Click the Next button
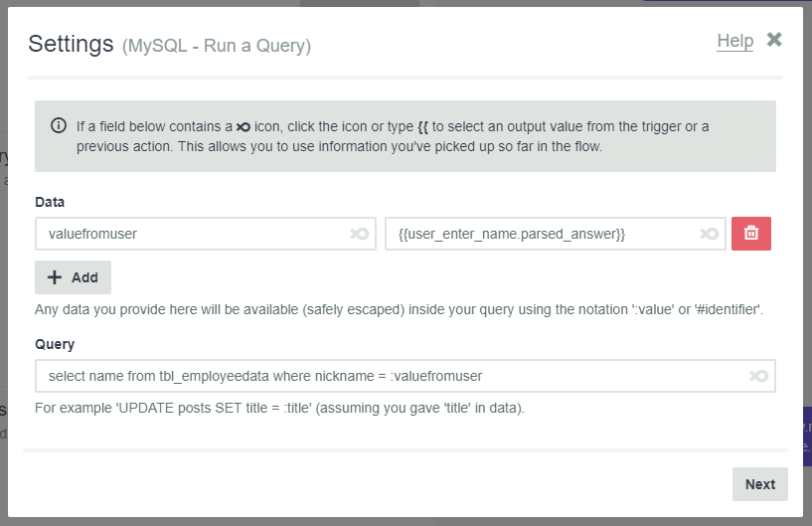This screenshot has width=812, height=526. coord(759,484)
